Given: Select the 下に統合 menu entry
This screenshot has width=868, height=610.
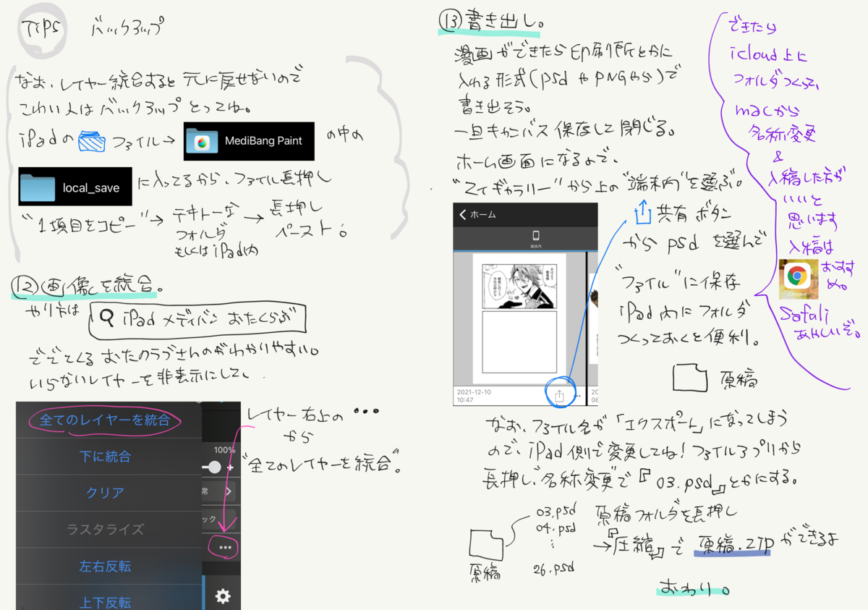Looking at the screenshot, I should click(x=106, y=457).
